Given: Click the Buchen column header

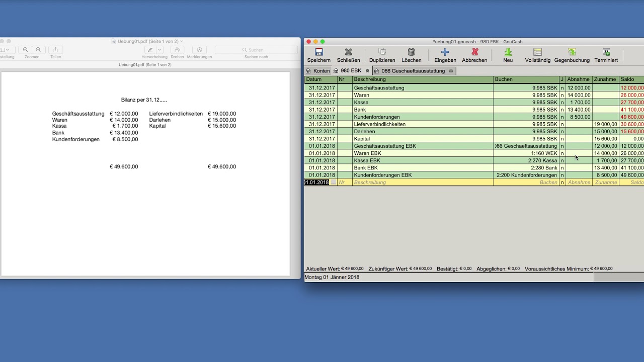Looking at the screenshot, I should click(x=526, y=79).
